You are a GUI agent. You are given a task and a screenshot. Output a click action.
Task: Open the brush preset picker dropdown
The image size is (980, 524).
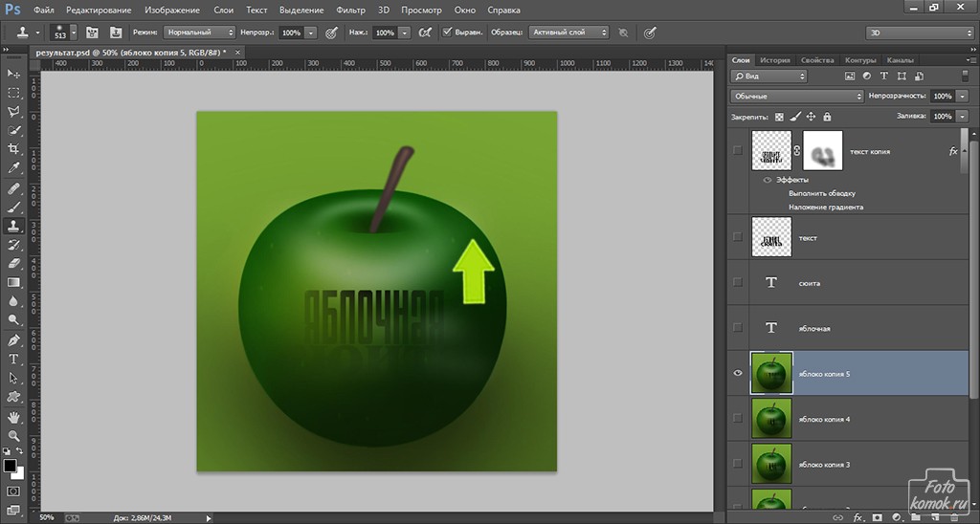74,33
